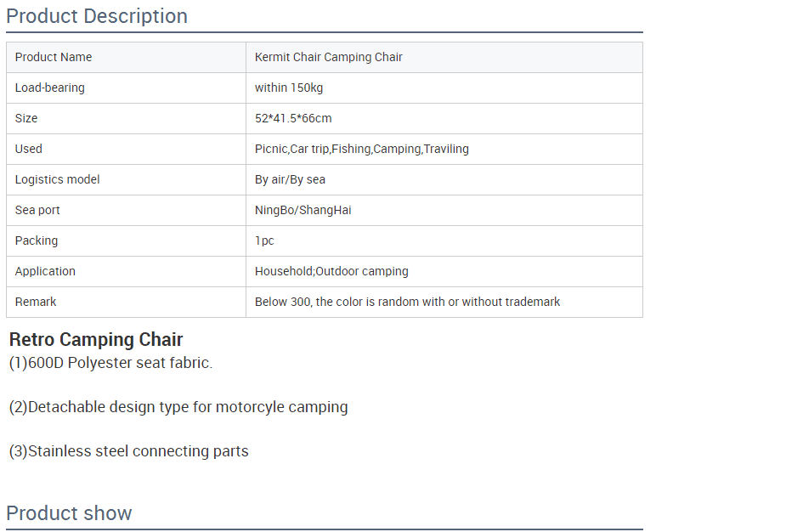Select the Sea port row label
Image resolution: width=786 pixels, height=532 pixels.
pos(37,210)
